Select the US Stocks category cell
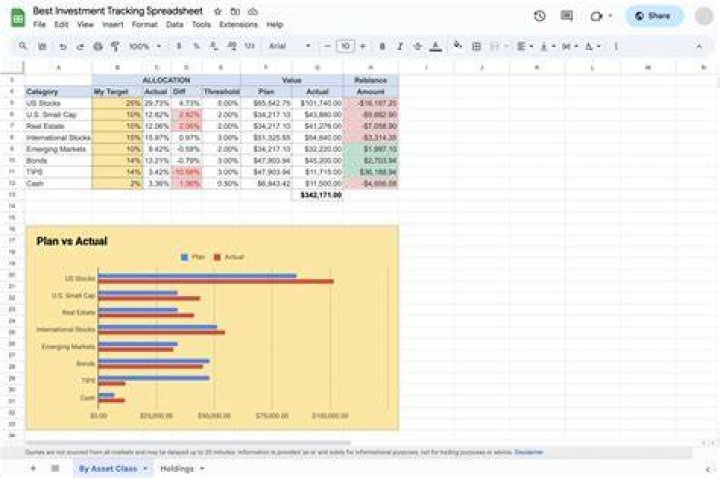The image size is (720, 478). click(58, 103)
